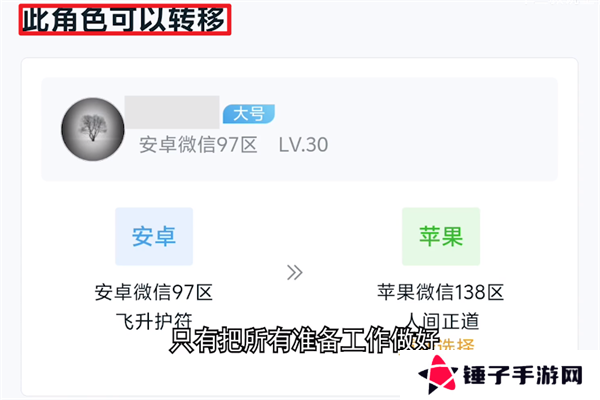Image resolution: width=600 pixels, height=400 pixels.
Task: Click the double-chevron transfer arrow
Action: 295,273
